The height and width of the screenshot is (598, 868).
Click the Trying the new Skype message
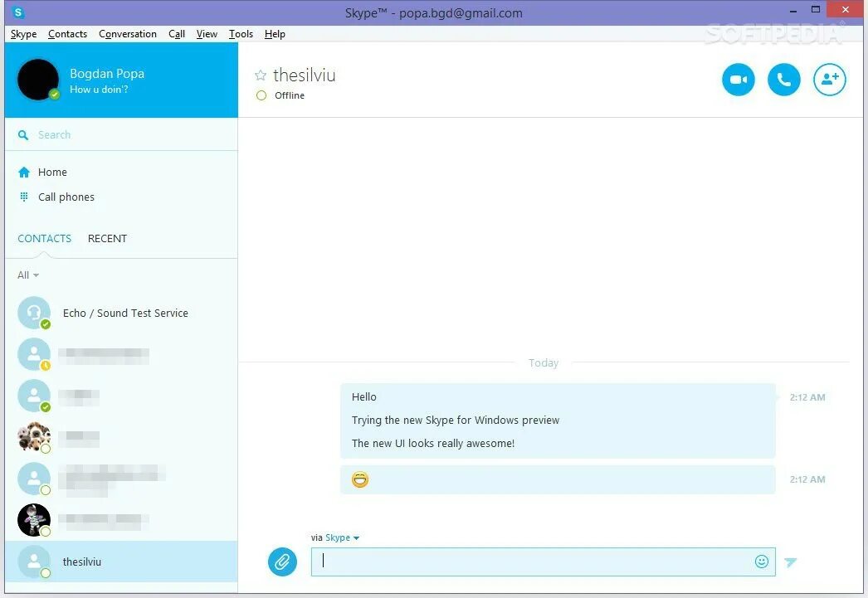pyautogui.click(x=456, y=420)
